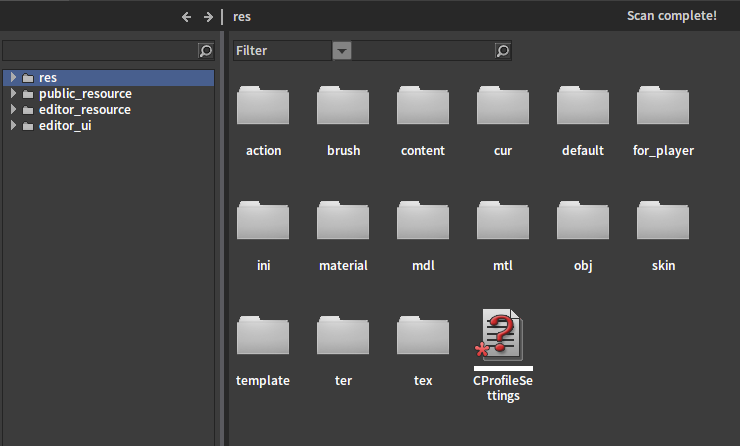Select the ini folder icon
The image size is (740, 446).
coord(263,220)
